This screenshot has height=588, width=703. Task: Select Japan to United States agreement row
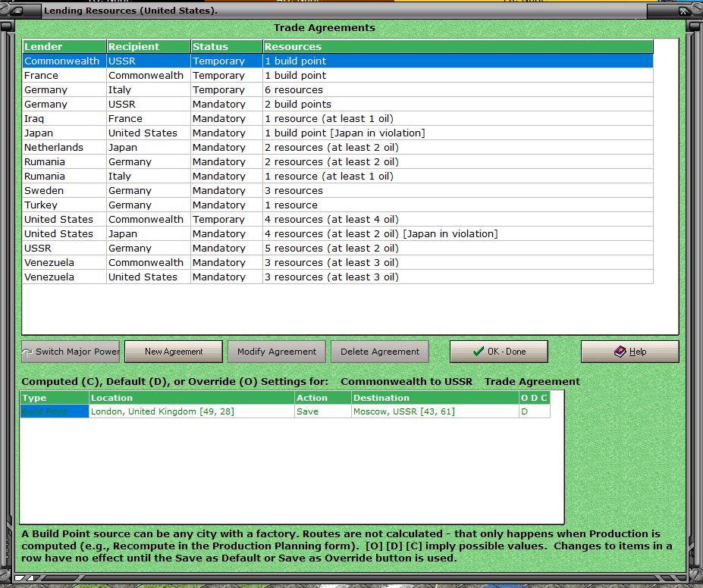point(338,133)
